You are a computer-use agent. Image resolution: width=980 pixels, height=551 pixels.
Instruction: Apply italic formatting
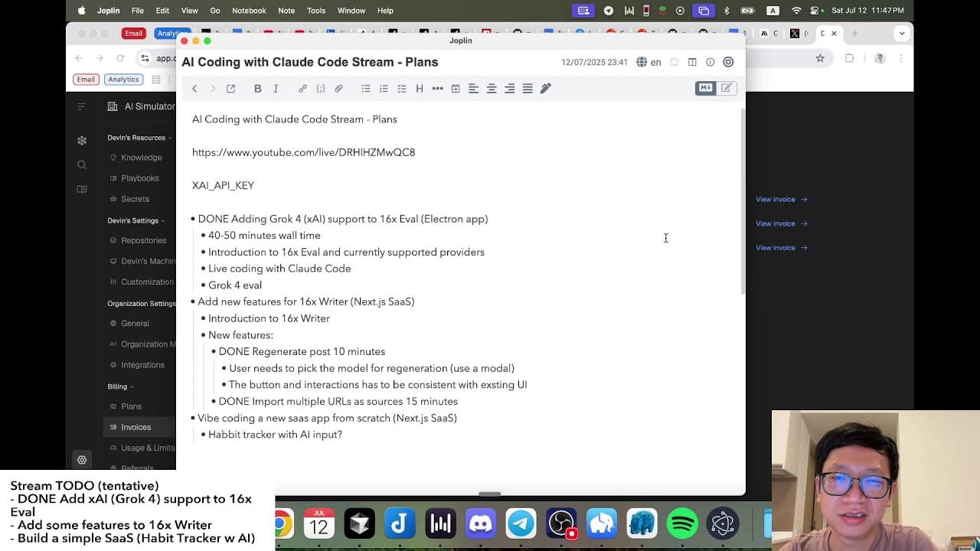tap(276, 88)
